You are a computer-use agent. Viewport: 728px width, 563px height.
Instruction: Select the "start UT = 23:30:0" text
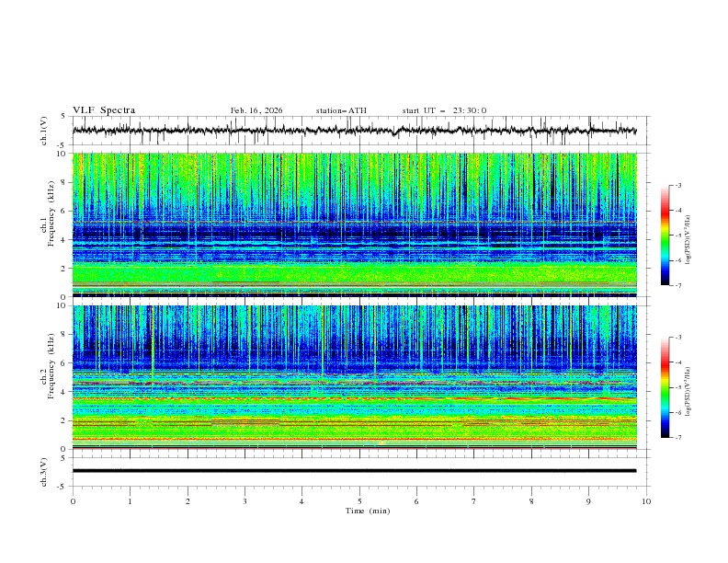tap(444, 110)
